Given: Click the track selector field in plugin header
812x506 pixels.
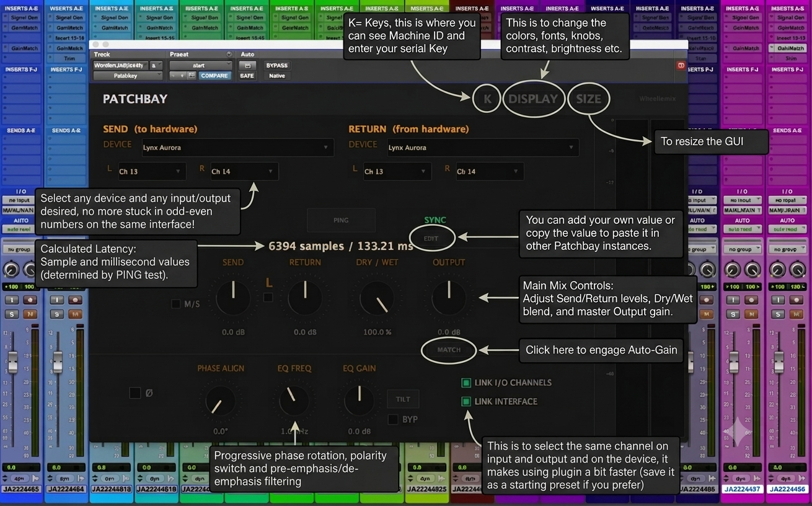Looking at the screenshot, I should [x=120, y=65].
